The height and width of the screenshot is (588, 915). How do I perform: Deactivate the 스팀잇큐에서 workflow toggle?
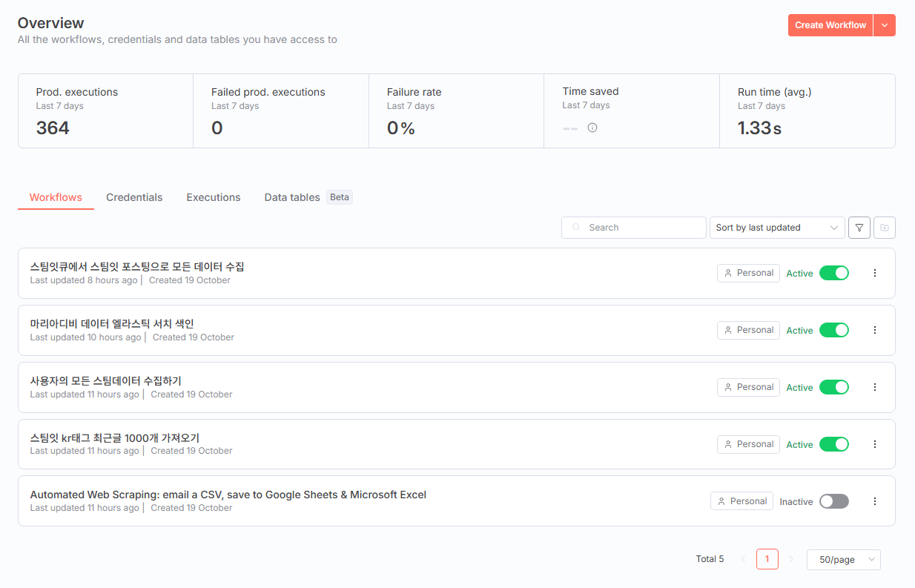833,273
